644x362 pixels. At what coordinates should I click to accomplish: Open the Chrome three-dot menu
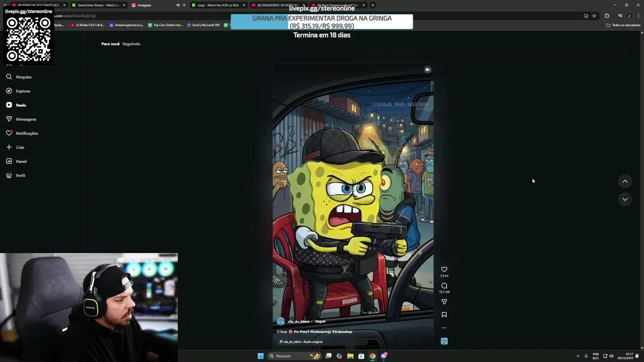coord(638,16)
